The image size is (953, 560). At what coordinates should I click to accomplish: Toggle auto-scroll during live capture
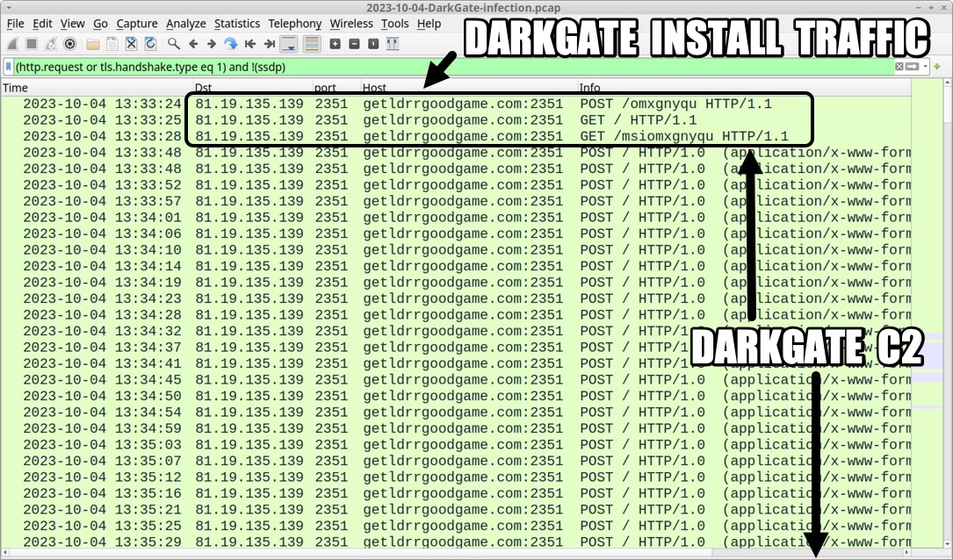[x=289, y=44]
